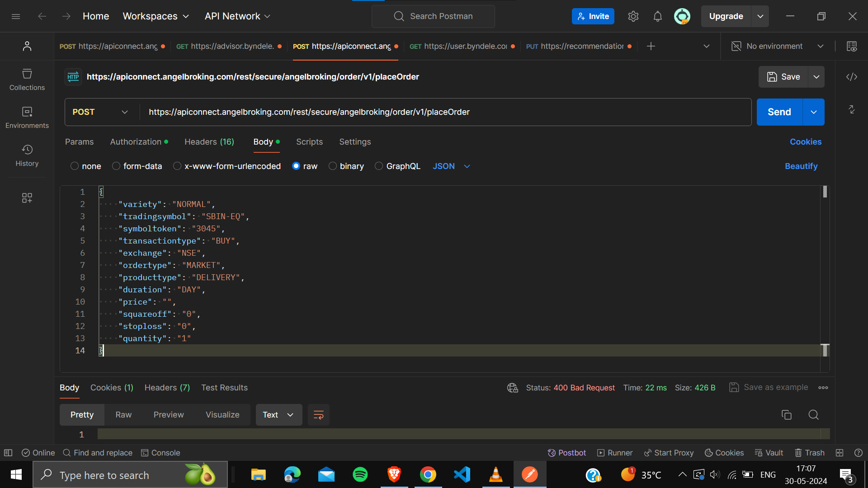Screen dimensions: 868x488
Task: Switch to the Settings tab
Action: pos(355,142)
